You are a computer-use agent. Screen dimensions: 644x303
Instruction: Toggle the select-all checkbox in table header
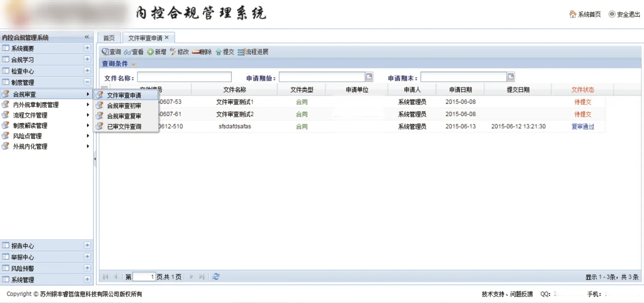pos(104,89)
